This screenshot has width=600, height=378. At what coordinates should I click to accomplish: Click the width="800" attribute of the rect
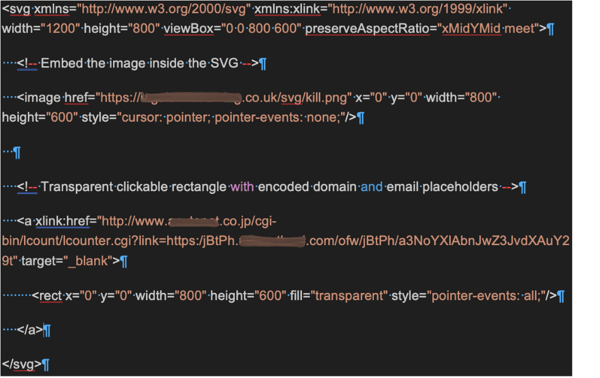click(171, 296)
